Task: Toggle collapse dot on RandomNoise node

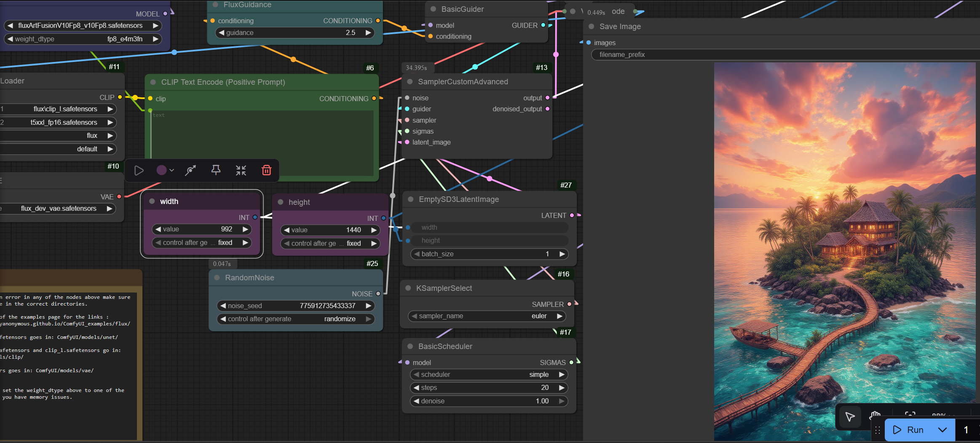Action: (x=217, y=278)
